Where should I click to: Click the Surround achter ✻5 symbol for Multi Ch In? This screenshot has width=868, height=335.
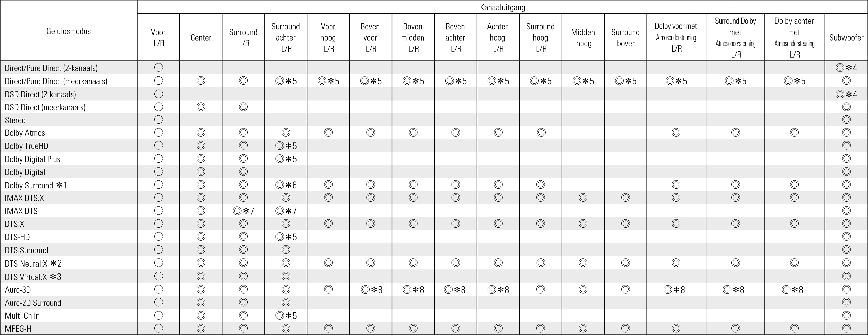click(286, 316)
